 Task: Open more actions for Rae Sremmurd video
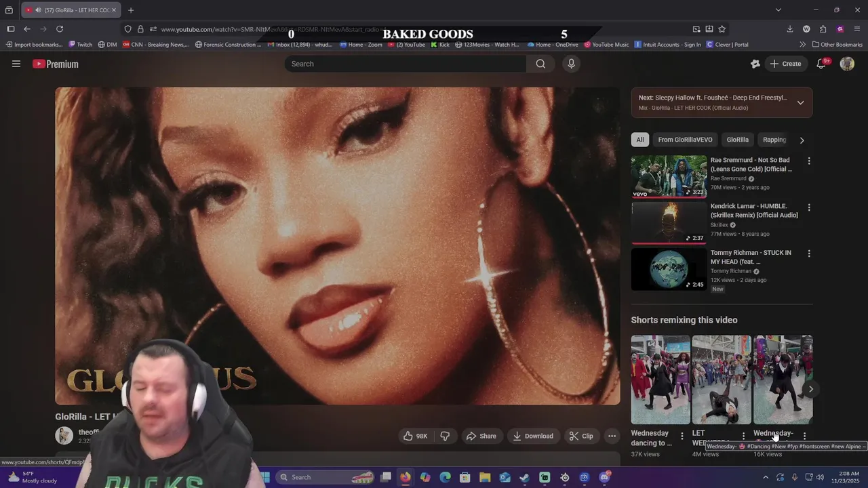[808, 161]
